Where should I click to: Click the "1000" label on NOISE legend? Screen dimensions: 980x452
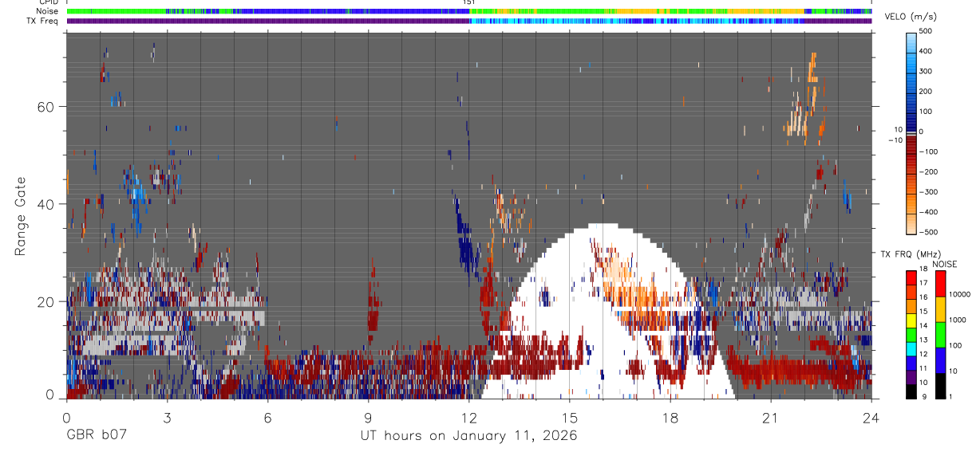pos(959,320)
